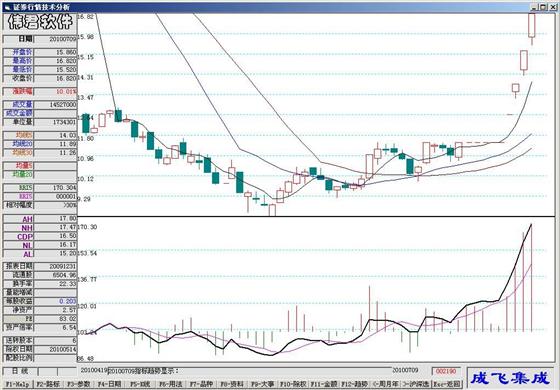
Task: Click the Esc-返回 return button
Action: click(x=447, y=385)
